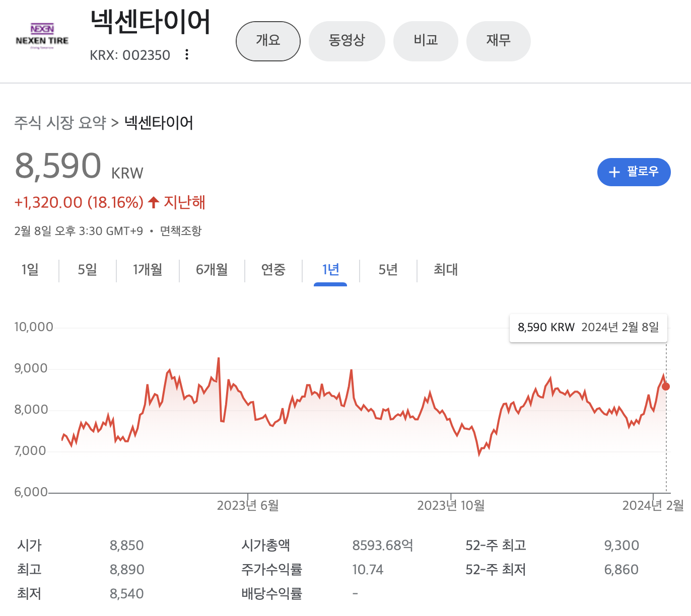This screenshot has width=691, height=616.
Task: Open the 주식 시장 요약 breadcrumb link
Action: 60,122
